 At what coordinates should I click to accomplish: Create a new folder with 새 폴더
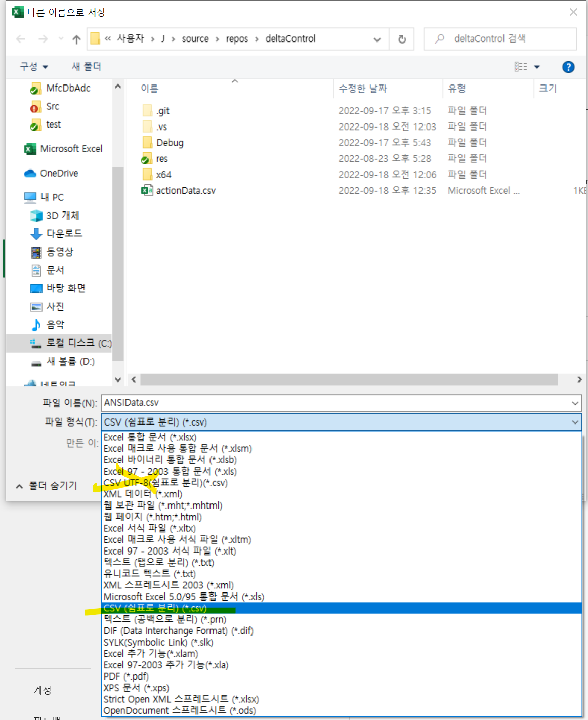pyautogui.click(x=86, y=67)
